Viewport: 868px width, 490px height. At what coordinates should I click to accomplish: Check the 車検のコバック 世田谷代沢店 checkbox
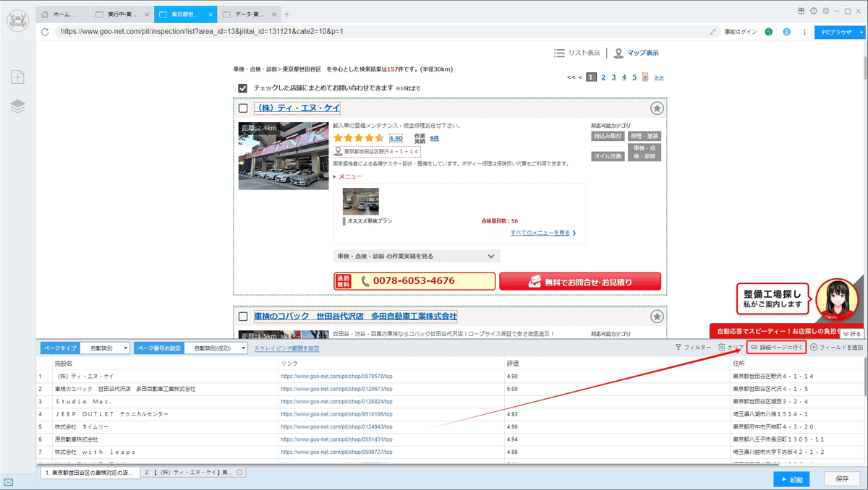pyautogui.click(x=243, y=317)
